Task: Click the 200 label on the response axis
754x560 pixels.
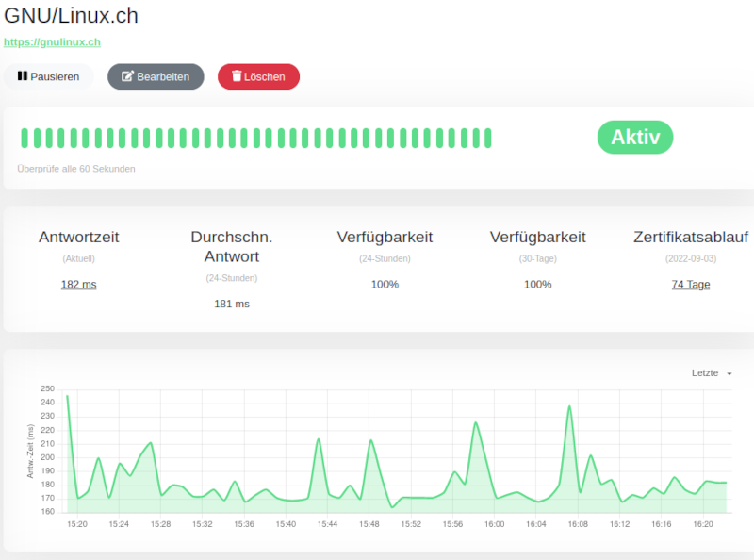Action: [48, 457]
